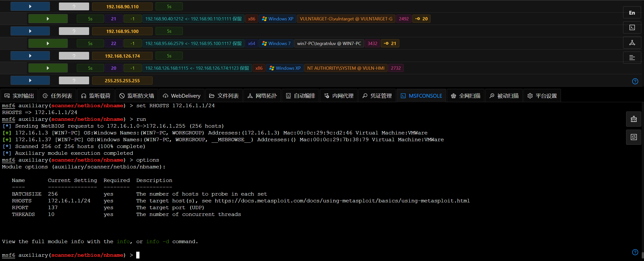Focus the msf6 console command prompt
This screenshot has width=644, height=261.
[x=138, y=255]
